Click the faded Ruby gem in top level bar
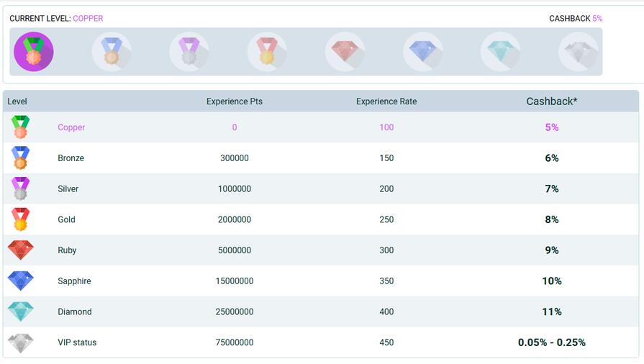644x364 pixels. point(345,52)
